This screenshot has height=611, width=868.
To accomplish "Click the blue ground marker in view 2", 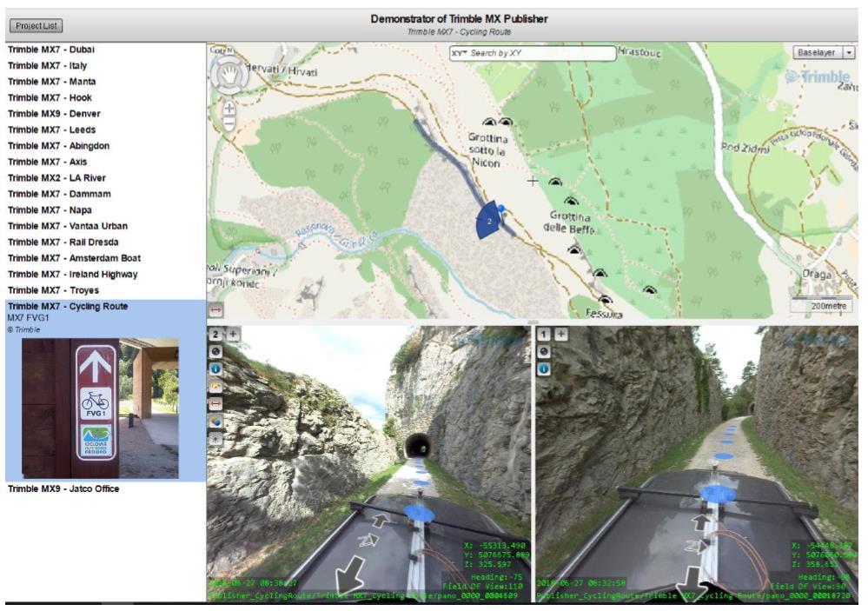I will pos(420,513).
